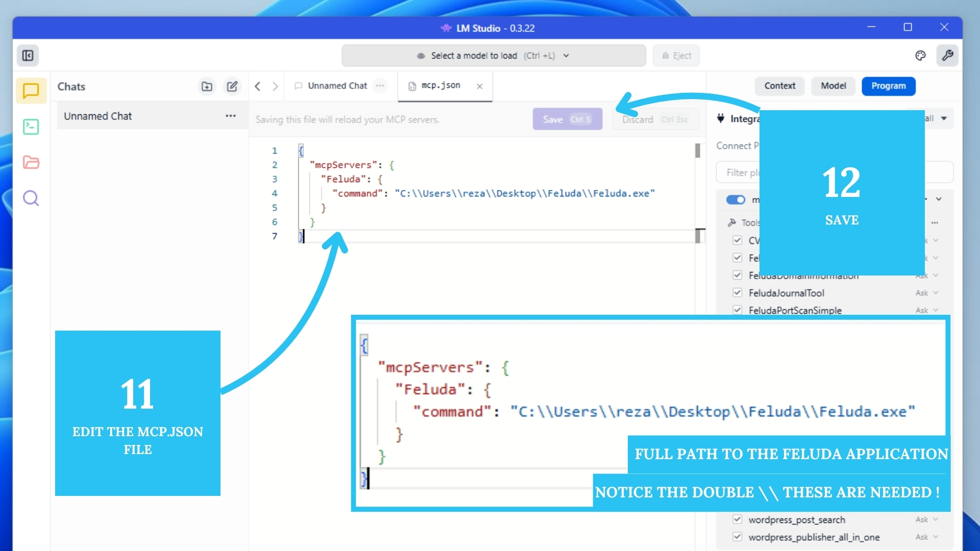This screenshot has height=551, width=980.
Task: Open the Model tab
Action: (834, 86)
